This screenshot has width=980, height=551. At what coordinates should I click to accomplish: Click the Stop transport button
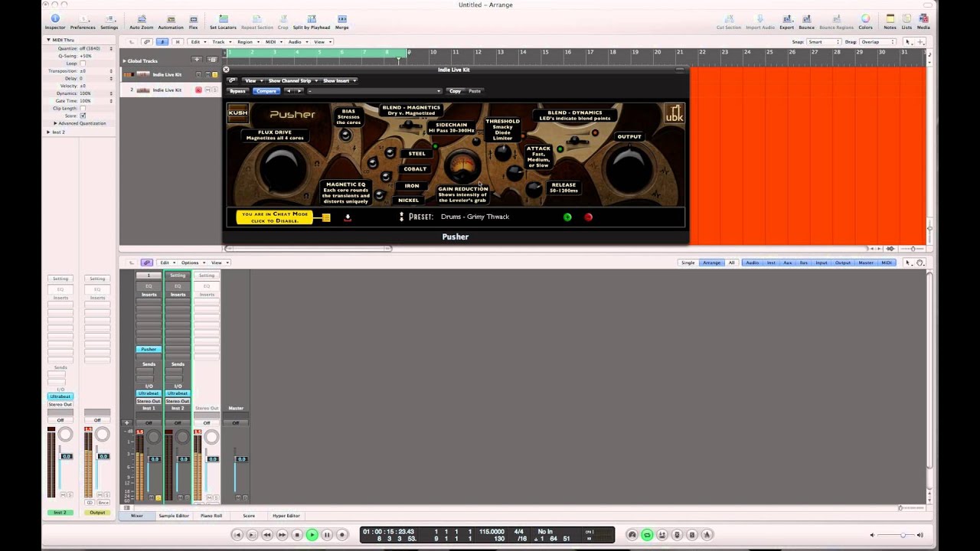(x=297, y=535)
